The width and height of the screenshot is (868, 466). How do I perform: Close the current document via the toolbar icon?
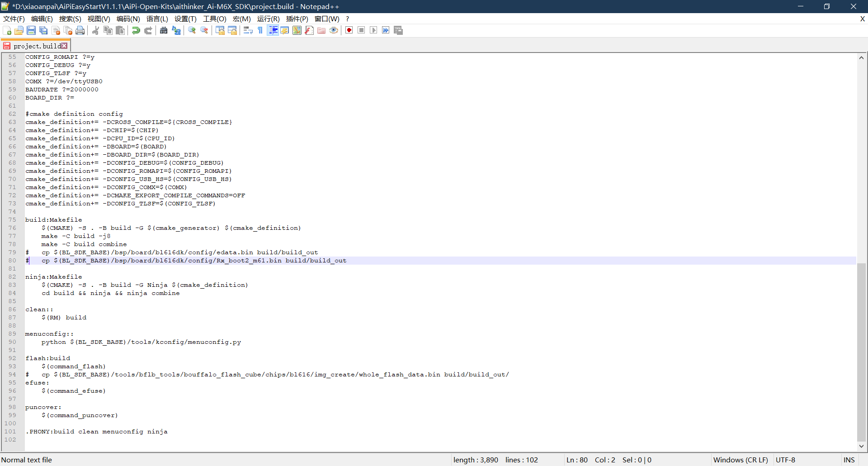56,30
